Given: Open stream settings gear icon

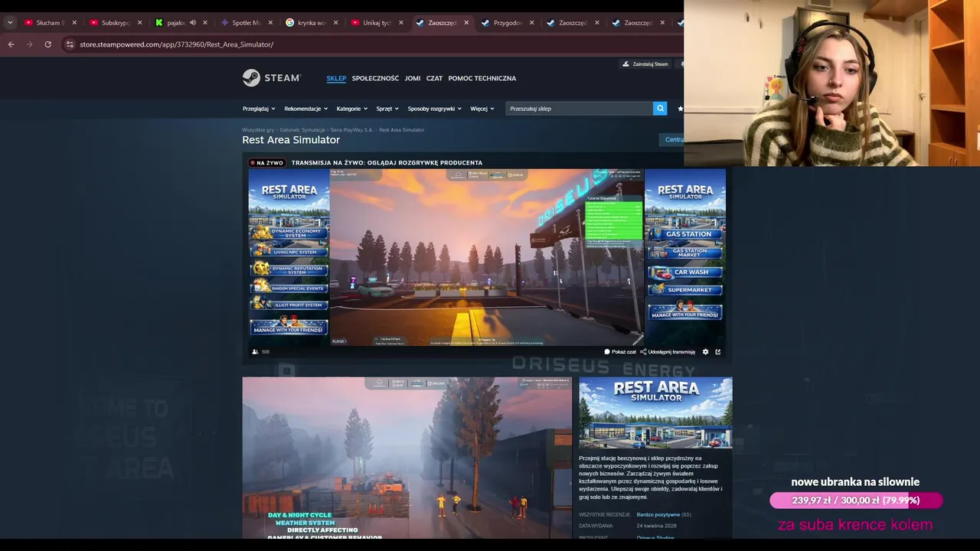Looking at the screenshot, I should pyautogui.click(x=705, y=352).
